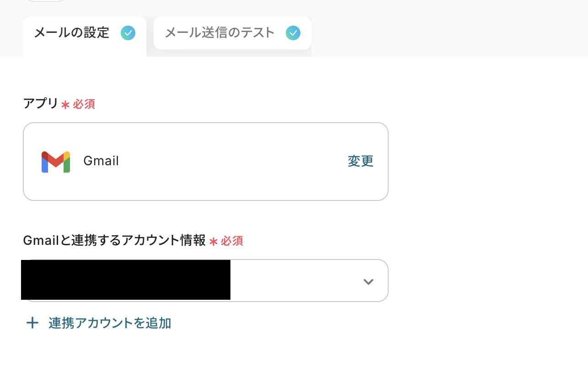Click the blacked-out account name
The width and height of the screenshot is (588, 389).
point(126,280)
